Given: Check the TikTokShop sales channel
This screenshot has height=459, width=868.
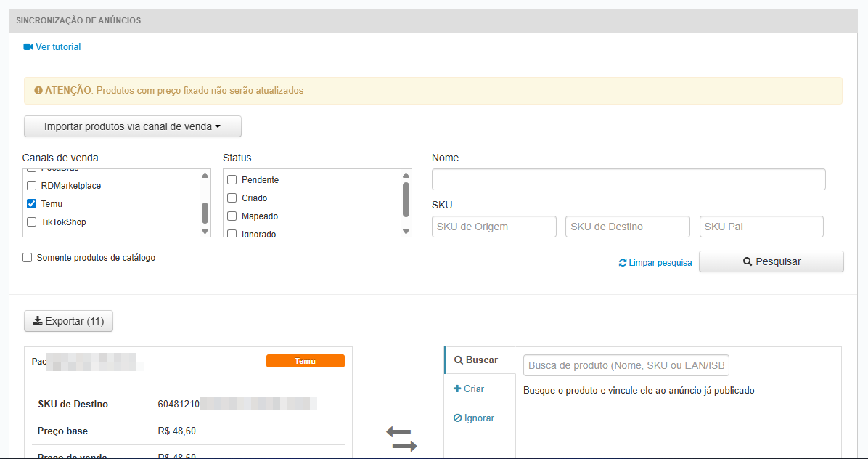Looking at the screenshot, I should (x=32, y=222).
